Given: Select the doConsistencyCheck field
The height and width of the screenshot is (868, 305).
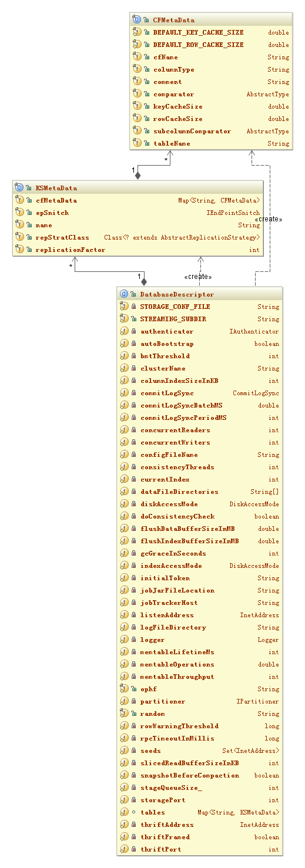Looking at the screenshot, I should pyautogui.click(x=200, y=516).
